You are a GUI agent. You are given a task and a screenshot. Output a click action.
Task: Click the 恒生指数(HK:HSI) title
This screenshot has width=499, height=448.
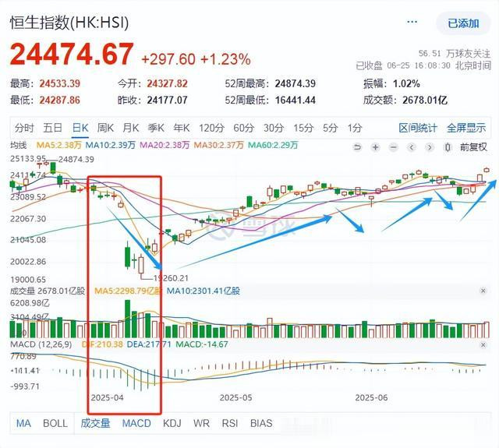coord(69,23)
